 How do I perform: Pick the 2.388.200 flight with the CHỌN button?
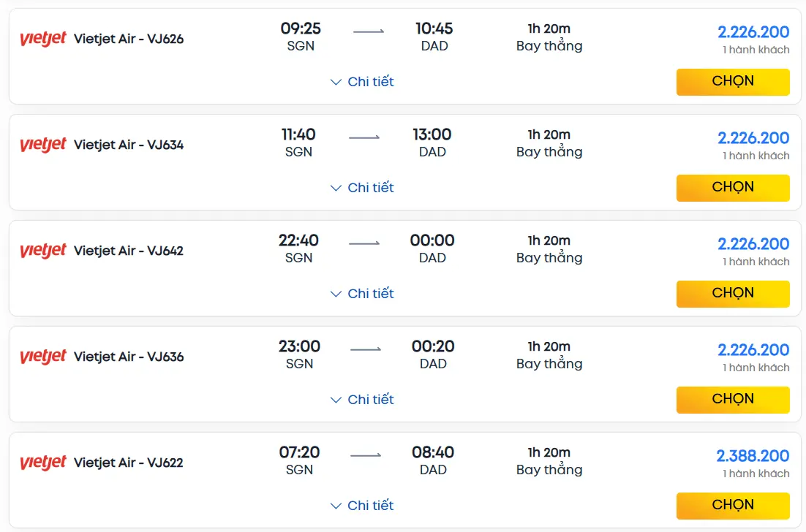click(733, 506)
